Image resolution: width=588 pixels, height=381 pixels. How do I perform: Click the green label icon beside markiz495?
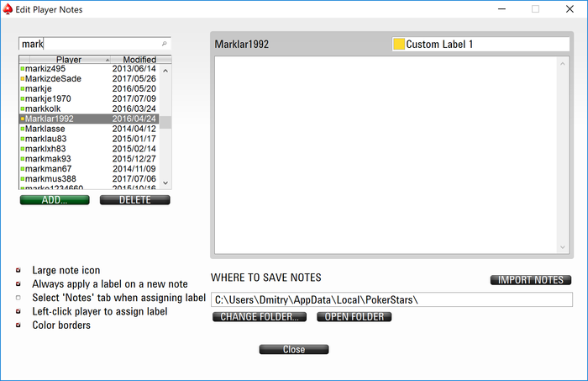23,69
